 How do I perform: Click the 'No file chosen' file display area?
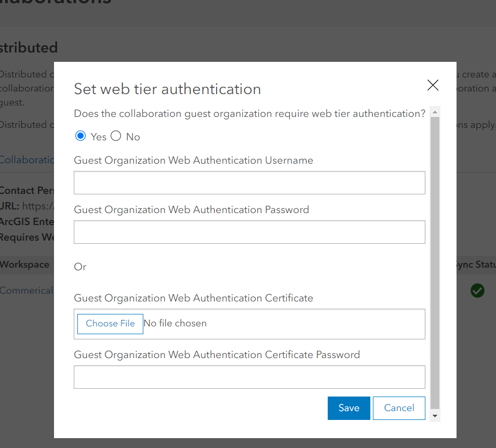175,323
